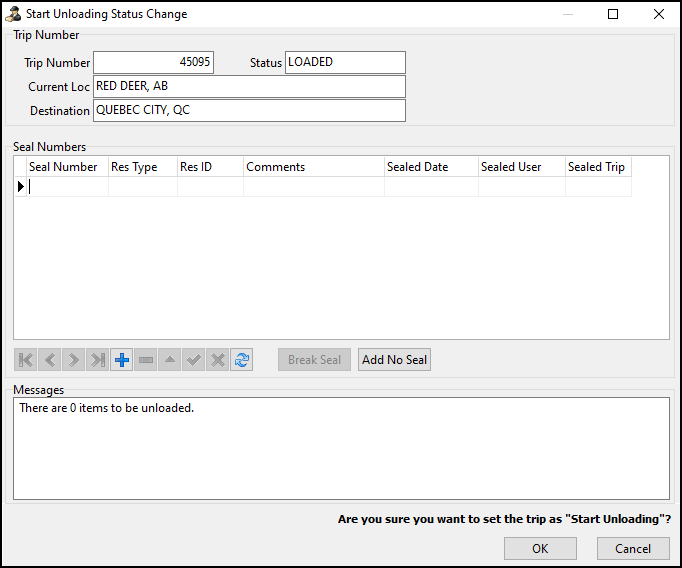Cancel the Start Unloading status change
Image resolution: width=682 pixels, height=568 pixels.
click(x=633, y=548)
